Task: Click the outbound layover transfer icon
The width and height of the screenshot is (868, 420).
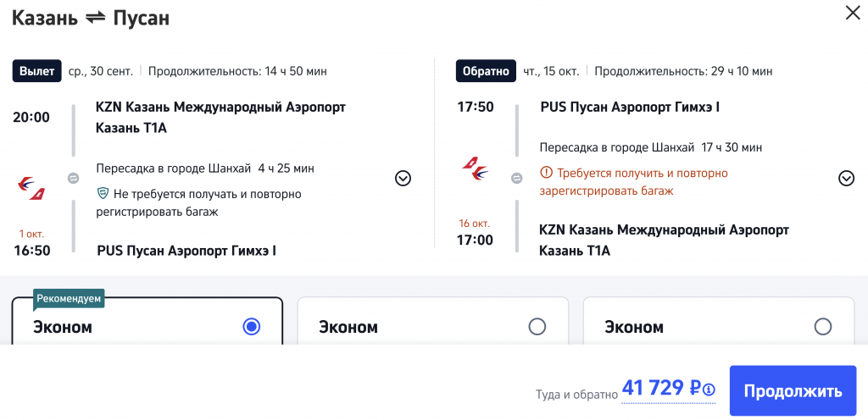Action: click(x=73, y=179)
